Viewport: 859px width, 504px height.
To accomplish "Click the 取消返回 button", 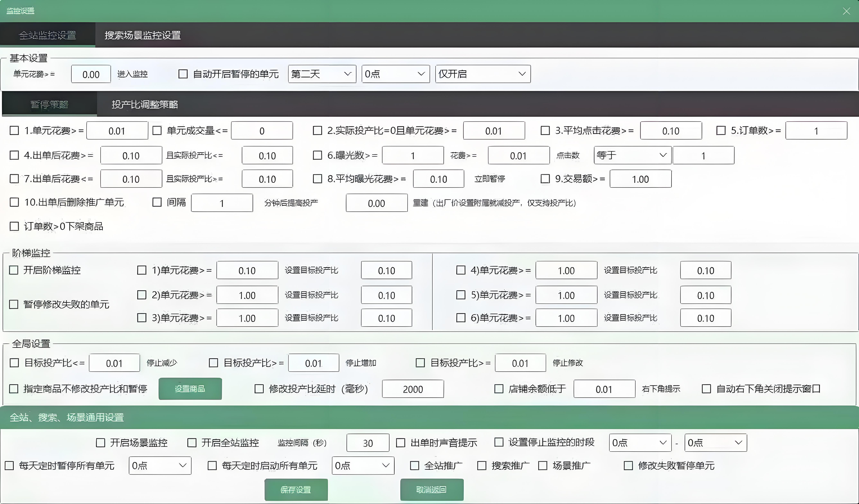I will pyautogui.click(x=431, y=490).
